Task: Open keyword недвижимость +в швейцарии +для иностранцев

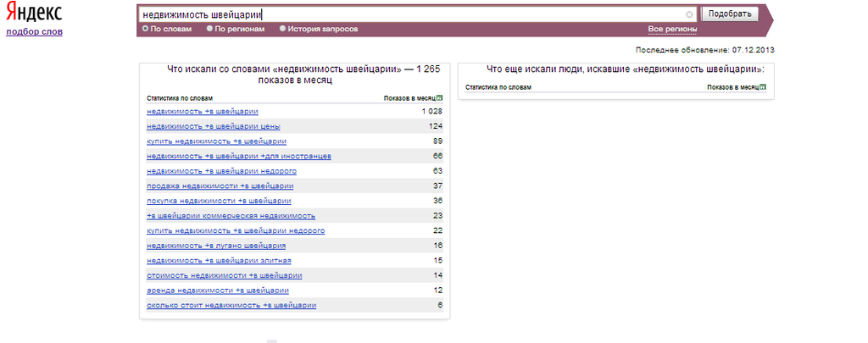Action: (238, 156)
